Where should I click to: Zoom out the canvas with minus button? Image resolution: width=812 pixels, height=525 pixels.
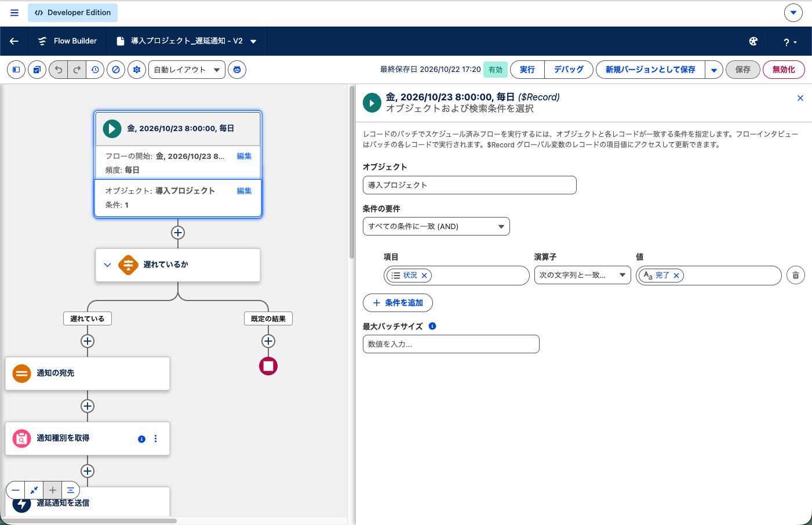16,490
